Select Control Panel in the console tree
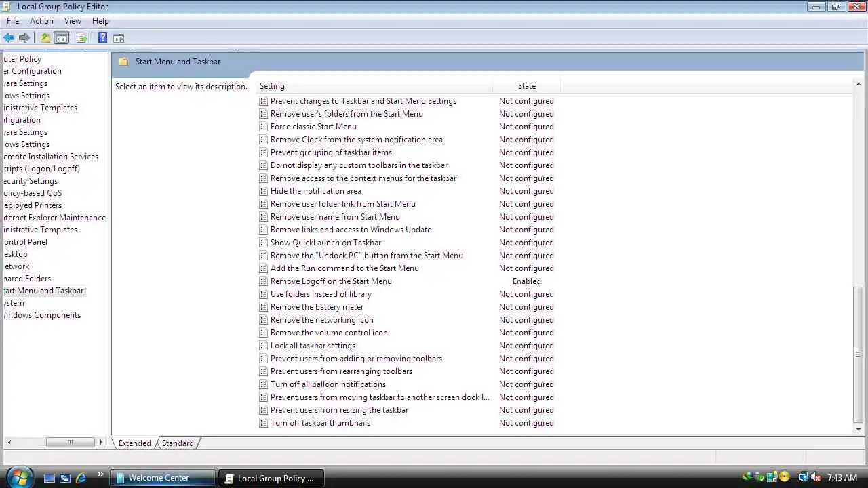The height and width of the screenshot is (488, 868). (24, 242)
